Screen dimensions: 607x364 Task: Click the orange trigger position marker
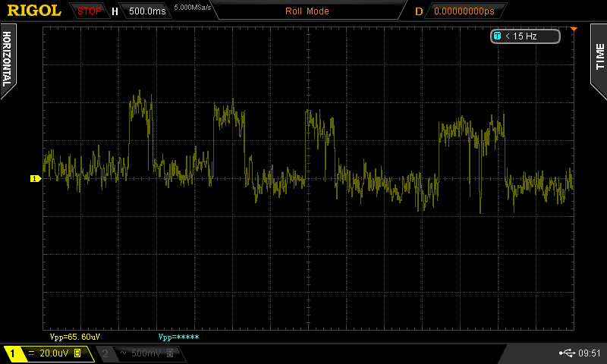[x=574, y=30]
